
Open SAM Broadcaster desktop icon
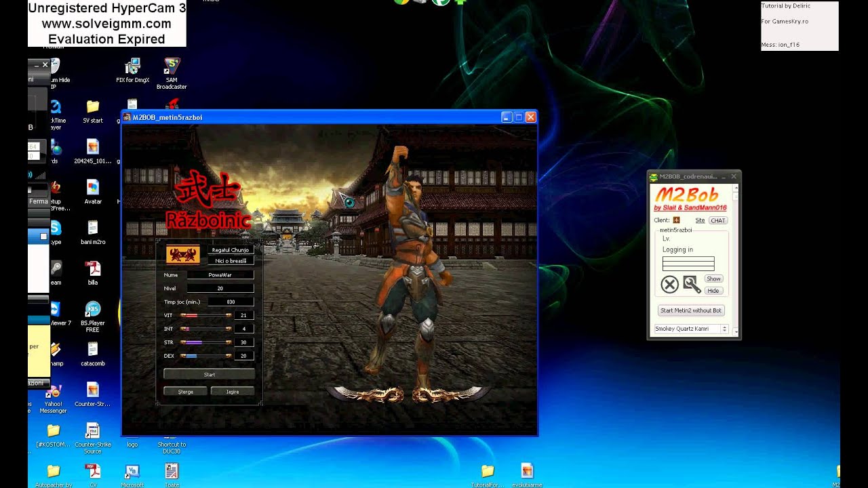[172, 68]
